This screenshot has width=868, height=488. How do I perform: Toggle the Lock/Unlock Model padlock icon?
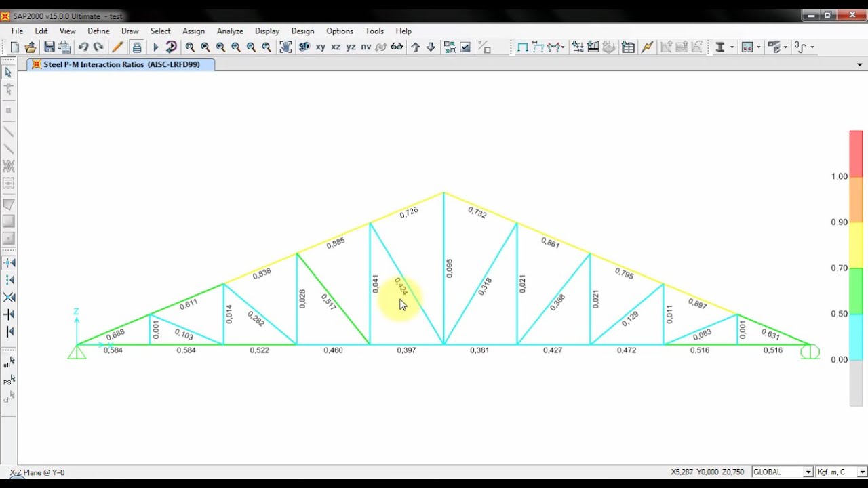pyautogui.click(x=137, y=47)
